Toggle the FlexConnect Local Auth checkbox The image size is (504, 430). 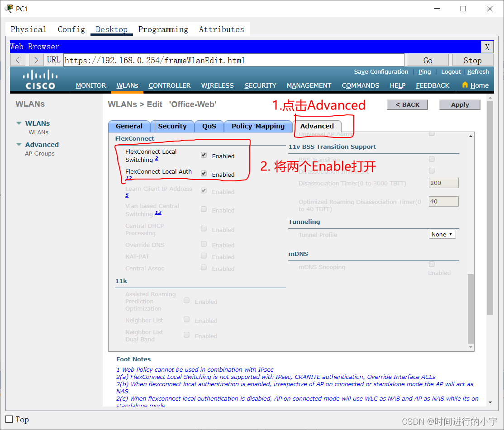[x=203, y=173]
